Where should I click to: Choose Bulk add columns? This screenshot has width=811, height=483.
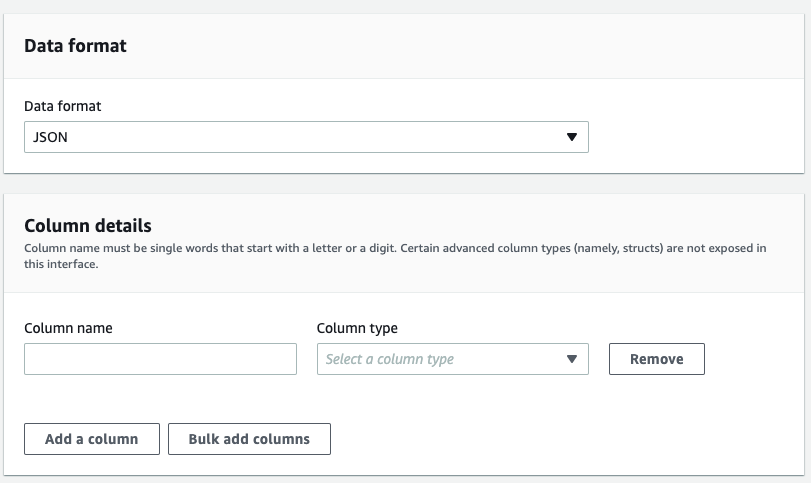click(249, 439)
